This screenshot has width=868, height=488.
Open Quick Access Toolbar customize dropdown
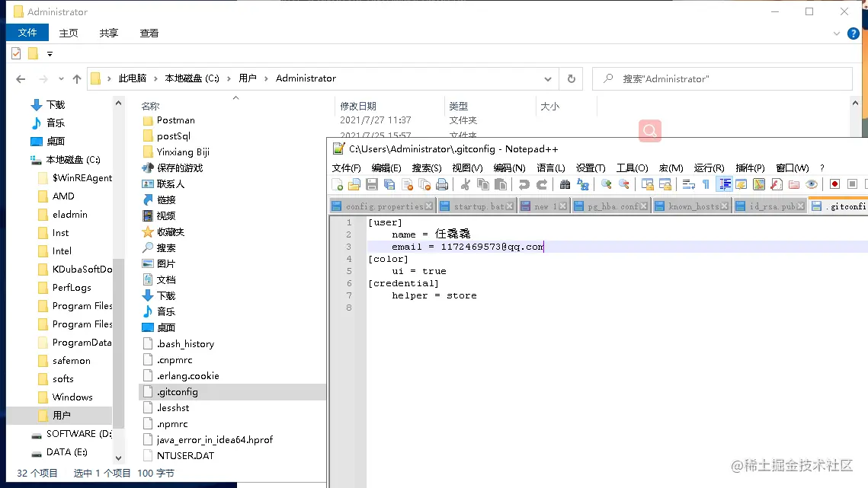[50, 53]
